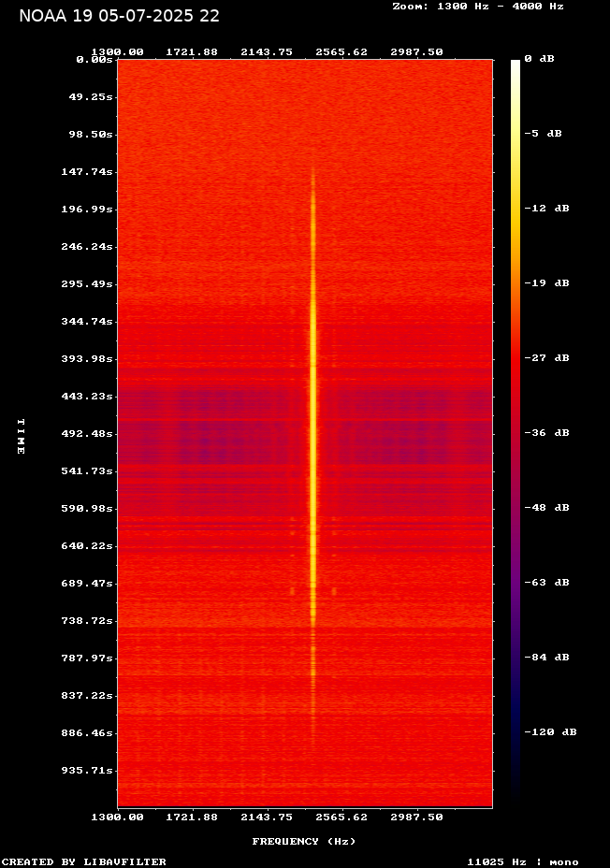Click the vertical TIME axis label
Image resolution: width=610 pixels, height=868 pixels.
[20, 436]
